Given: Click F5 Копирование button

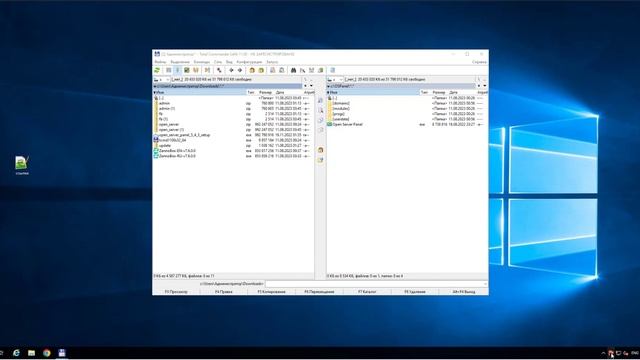Looking at the screenshot, I should 271,292.
